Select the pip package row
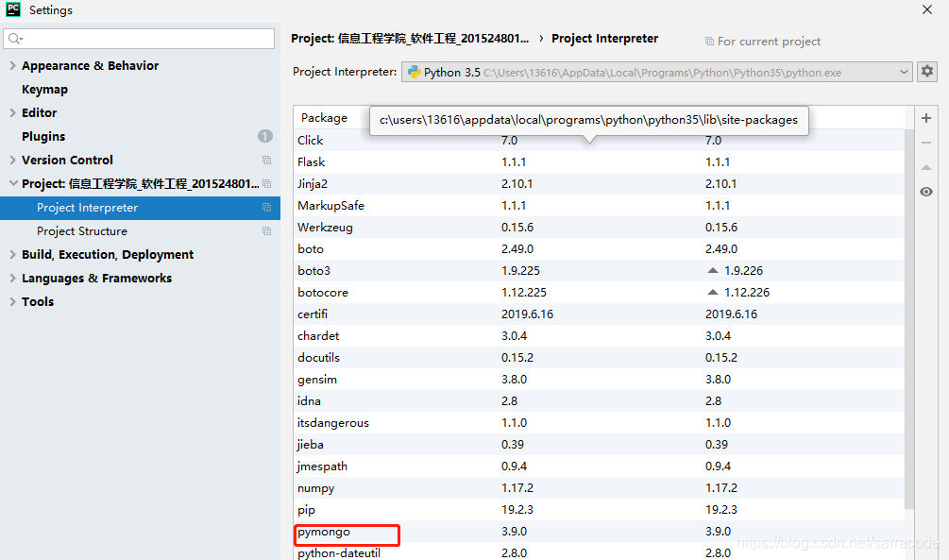Image resolution: width=949 pixels, height=560 pixels. point(600,510)
